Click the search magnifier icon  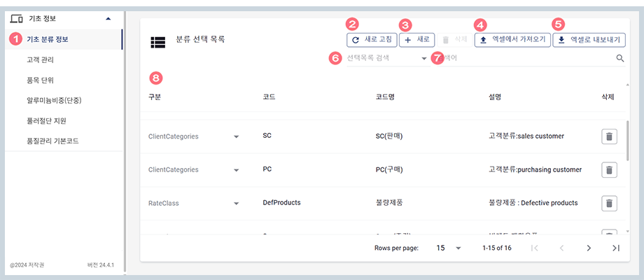[x=619, y=59]
